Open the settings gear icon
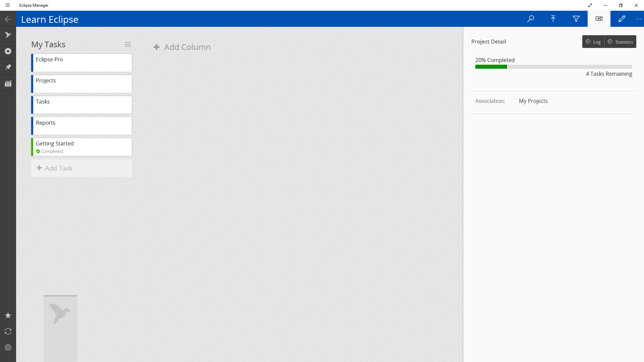 8,348
